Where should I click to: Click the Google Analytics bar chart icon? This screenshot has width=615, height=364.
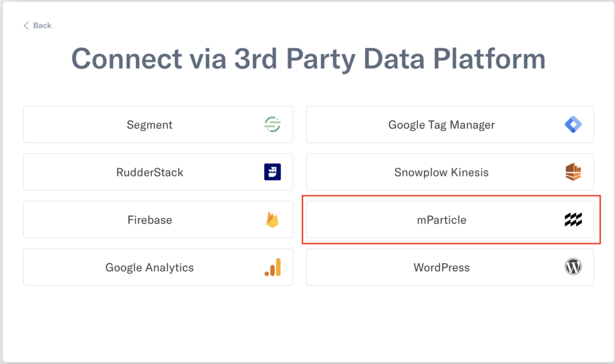[273, 267]
